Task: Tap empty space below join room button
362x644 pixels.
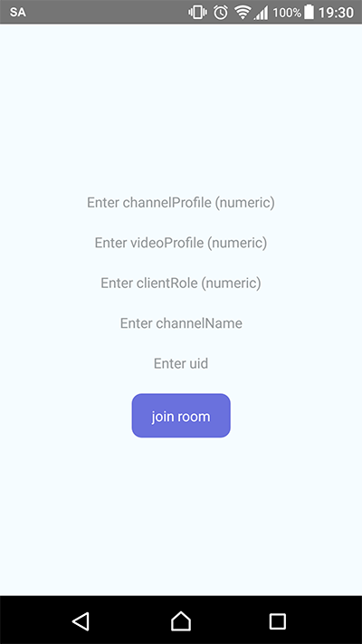Action: [x=181, y=515]
